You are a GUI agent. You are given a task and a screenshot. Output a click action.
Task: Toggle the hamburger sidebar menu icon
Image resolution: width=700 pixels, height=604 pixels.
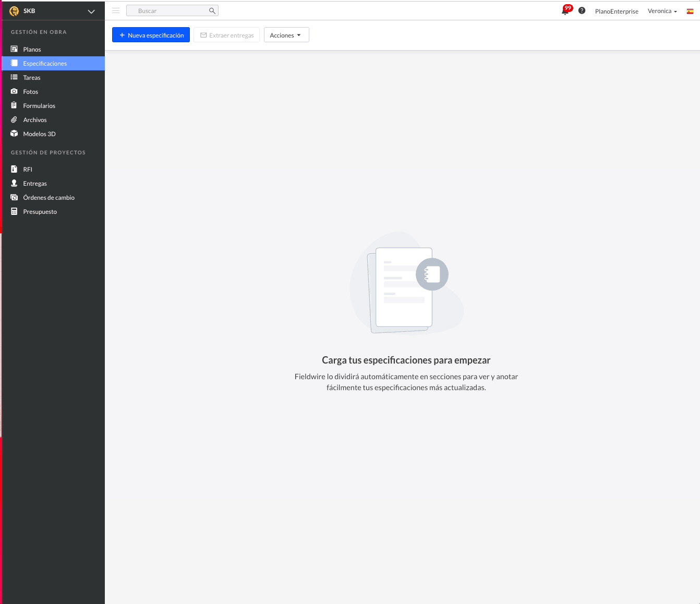coord(116,10)
